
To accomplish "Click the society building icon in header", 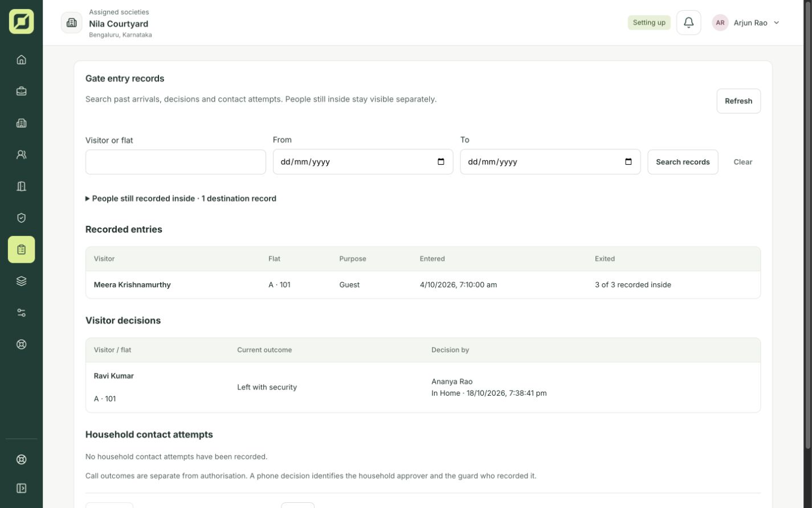I will click(x=72, y=23).
